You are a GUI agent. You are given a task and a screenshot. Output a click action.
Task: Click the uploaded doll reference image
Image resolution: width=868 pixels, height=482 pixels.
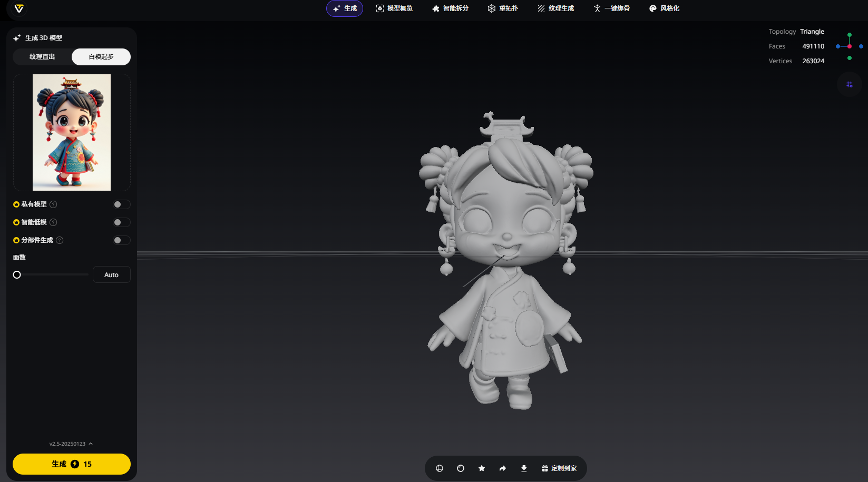click(x=72, y=132)
